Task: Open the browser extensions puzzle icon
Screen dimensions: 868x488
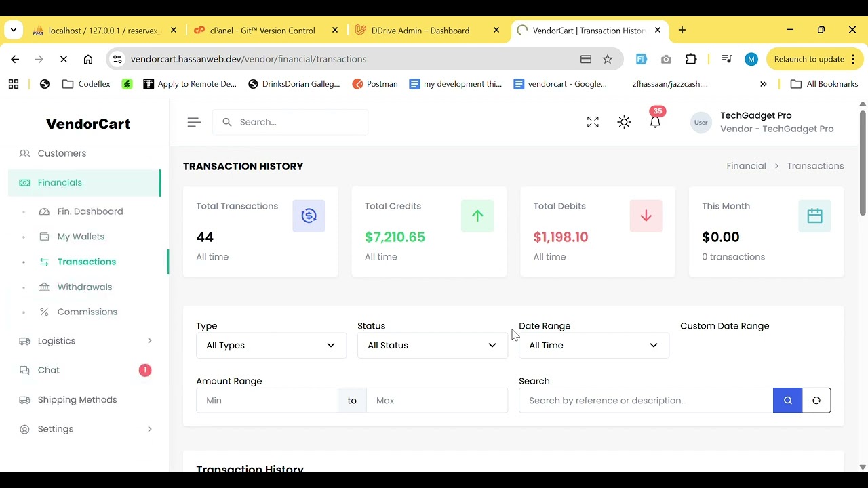Action: pyautogui.click(x=691, y=59)
